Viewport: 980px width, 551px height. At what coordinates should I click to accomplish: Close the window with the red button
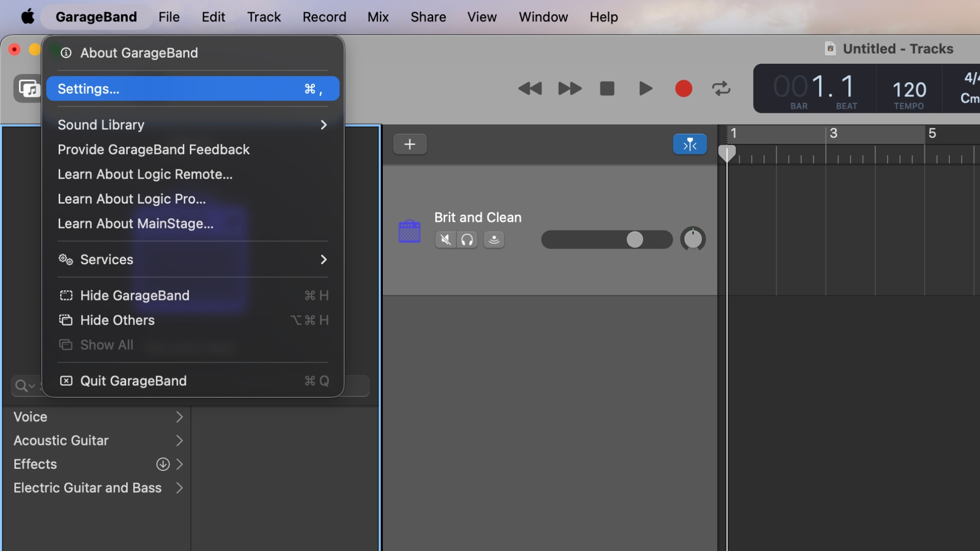click(x=15, y=49)
